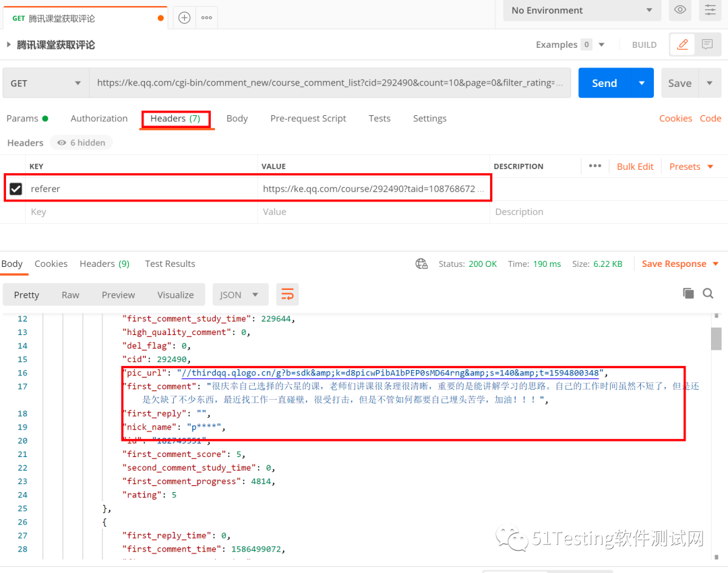Open the comments panel icon
The height and width of the screenshot is (573, 728).
click(707, 44)
